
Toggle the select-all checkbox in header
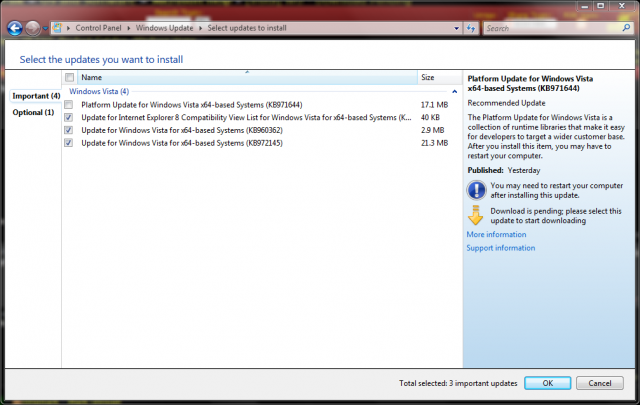pyautogui.click(x=69, y=77)
